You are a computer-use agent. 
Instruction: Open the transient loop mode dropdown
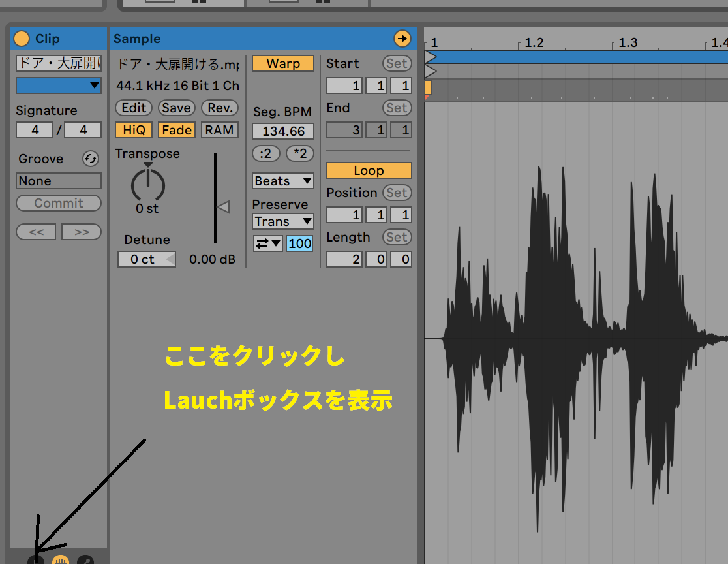coord(268,243)
